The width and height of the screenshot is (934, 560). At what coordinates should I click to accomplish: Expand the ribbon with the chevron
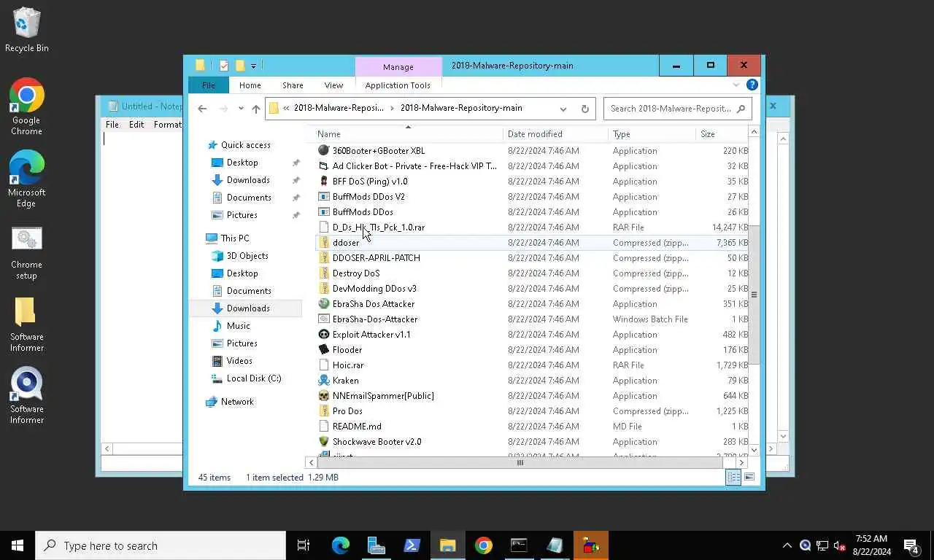click(x=736, y=85)
